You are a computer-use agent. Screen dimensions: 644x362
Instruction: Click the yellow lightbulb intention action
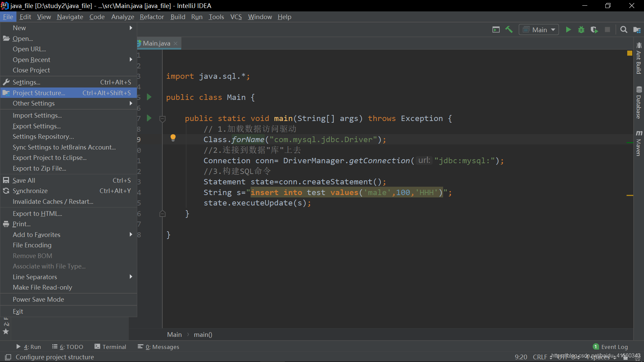pyautogui.click(x=173, y=138)
